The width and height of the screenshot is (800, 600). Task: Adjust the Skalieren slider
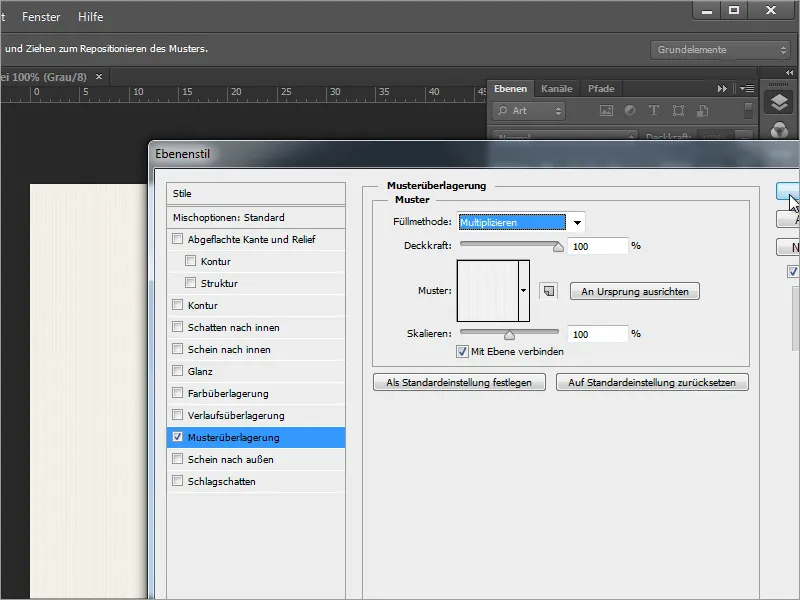coord(508,333)
